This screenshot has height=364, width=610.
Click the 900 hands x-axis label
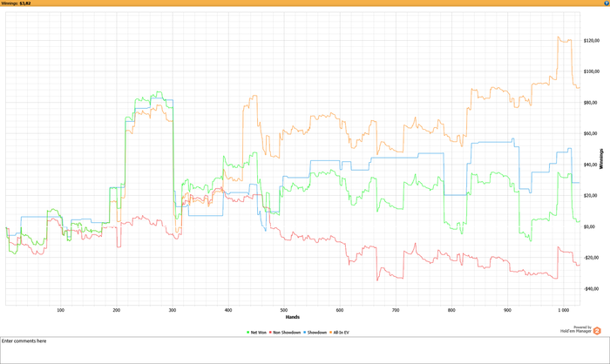pyautogui.click(x=507, y=310)
